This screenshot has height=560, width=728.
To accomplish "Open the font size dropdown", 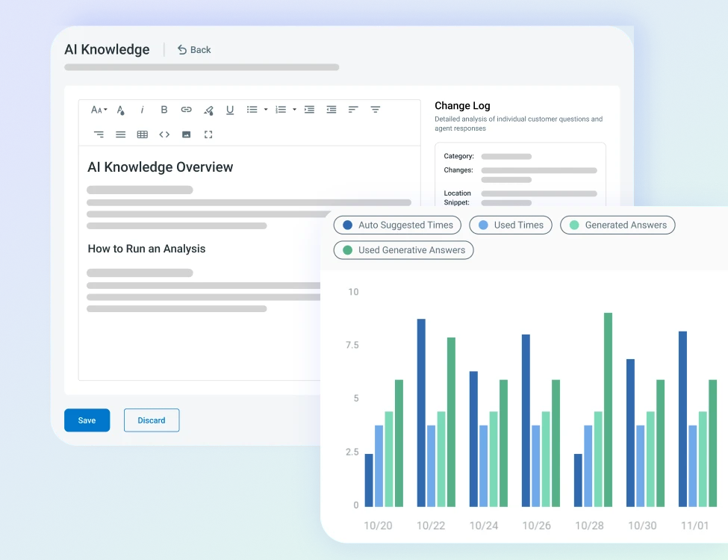I will coord(98,110).
